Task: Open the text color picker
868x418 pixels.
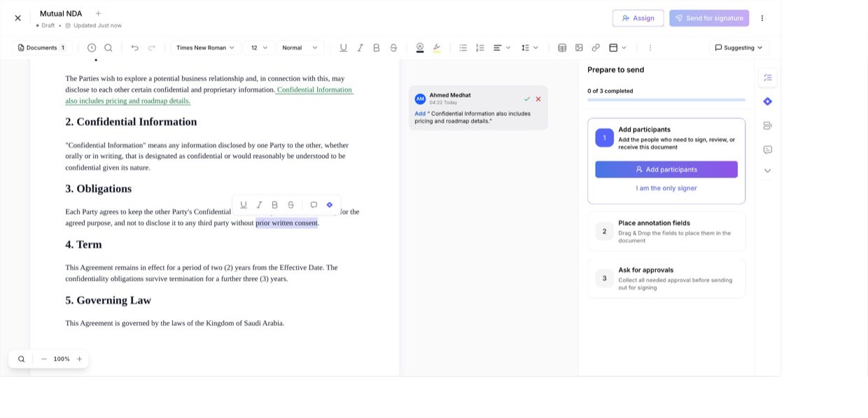Action: (420, 48)
